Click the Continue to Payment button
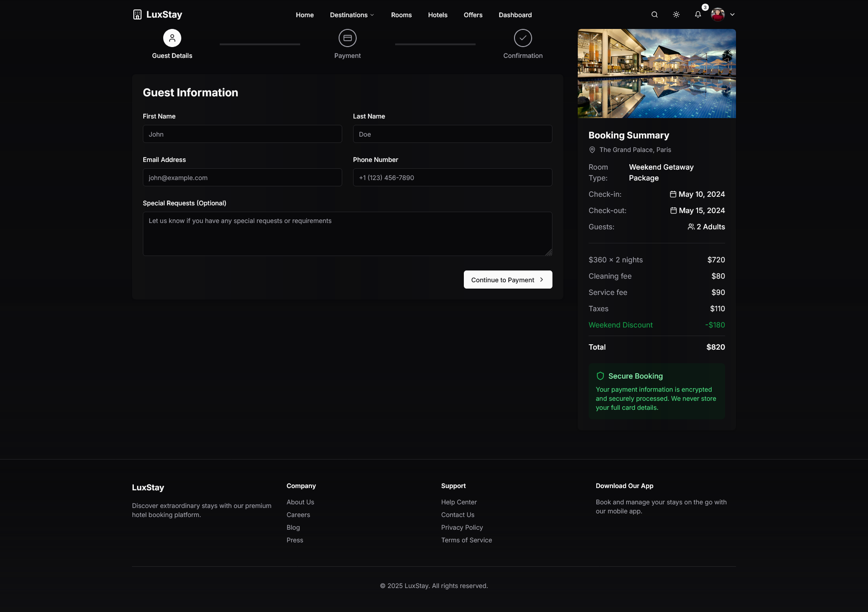 click(508, 280)
